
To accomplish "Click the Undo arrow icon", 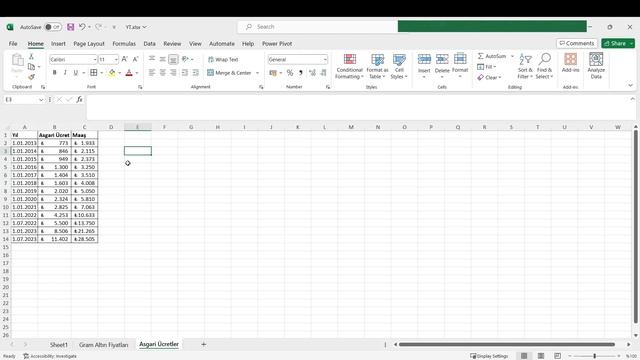I will click(x=82, y=27).
